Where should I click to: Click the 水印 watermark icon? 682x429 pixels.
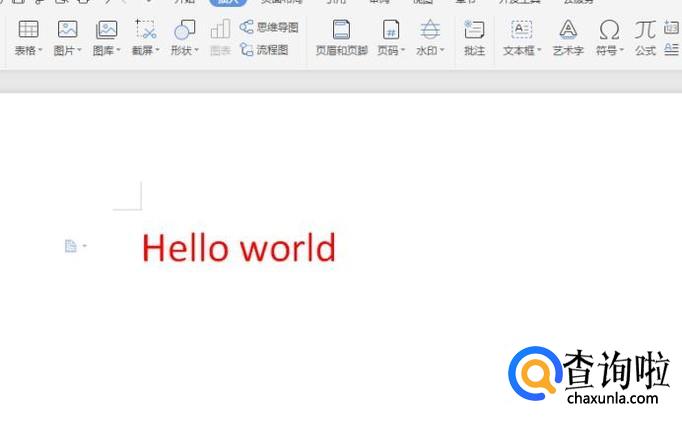(430, 30)
